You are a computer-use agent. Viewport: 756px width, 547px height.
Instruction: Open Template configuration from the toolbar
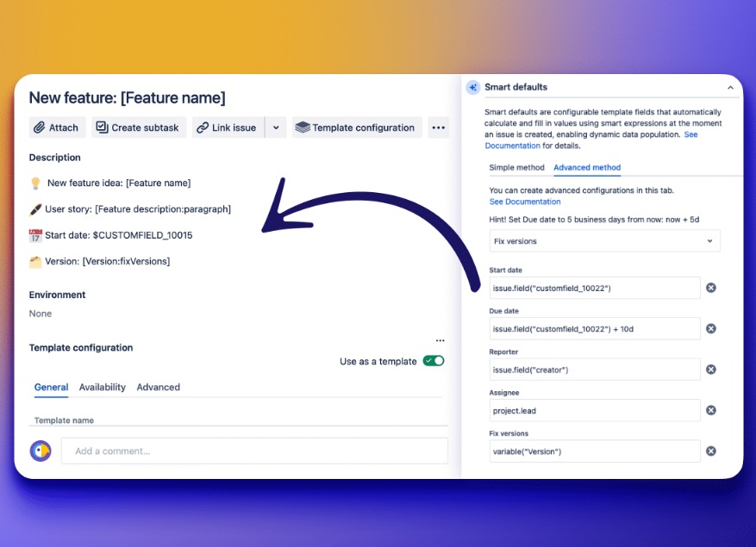coord(356,127)
